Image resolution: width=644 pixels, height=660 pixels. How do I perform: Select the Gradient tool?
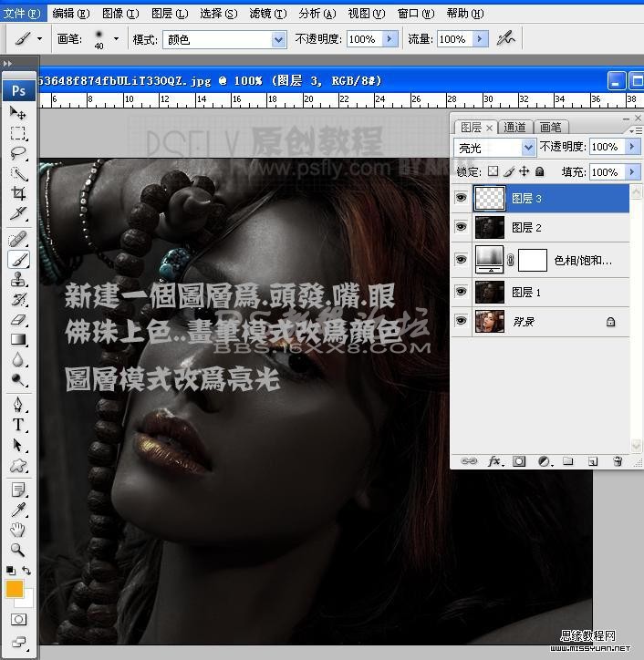click(x=17, y=339)
